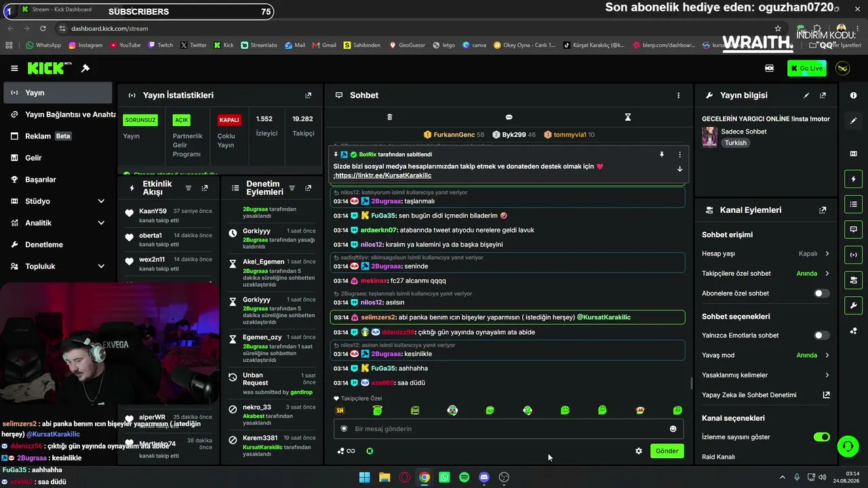Unpin the BotRix pinned message
The width and height of the screenshot is (868, 488).
pos(662,155)
